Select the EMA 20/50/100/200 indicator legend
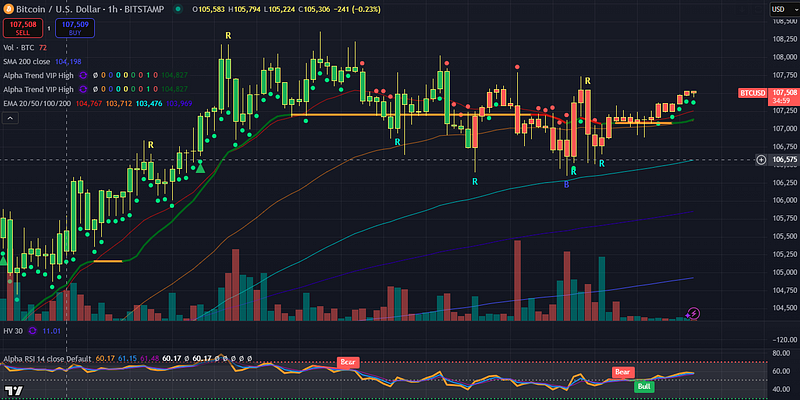800x400 pixels. pyautogui.click(x=37, y=103)
